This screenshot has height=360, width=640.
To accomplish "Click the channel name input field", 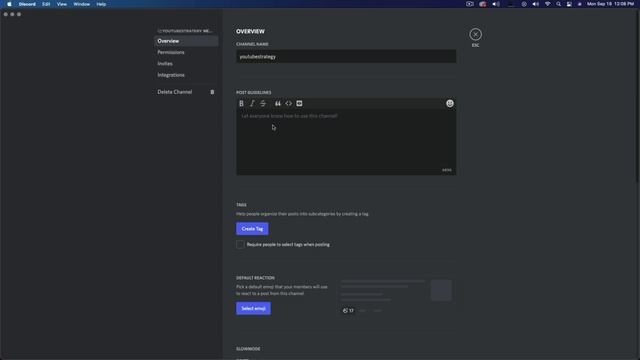I will pos(346,57).
